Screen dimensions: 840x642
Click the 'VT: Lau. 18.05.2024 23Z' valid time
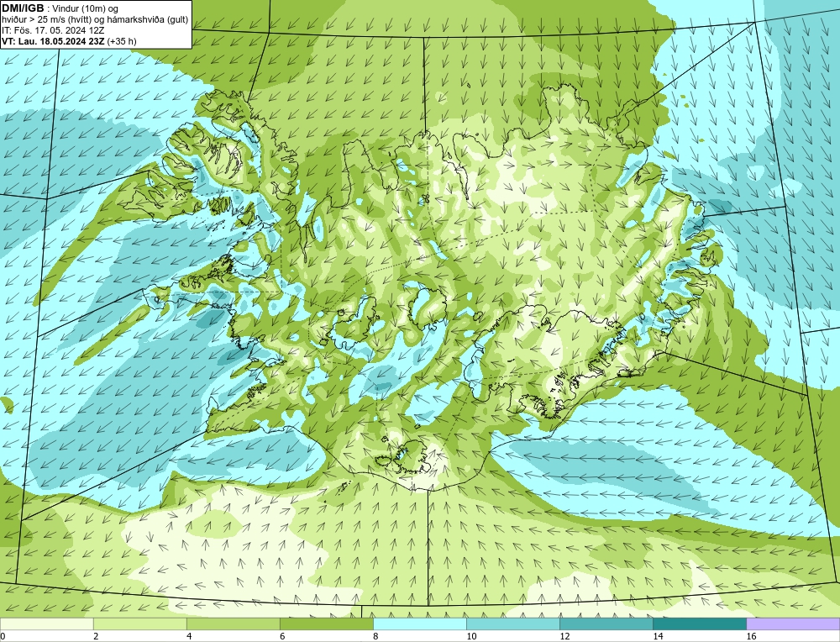(54, 41)
